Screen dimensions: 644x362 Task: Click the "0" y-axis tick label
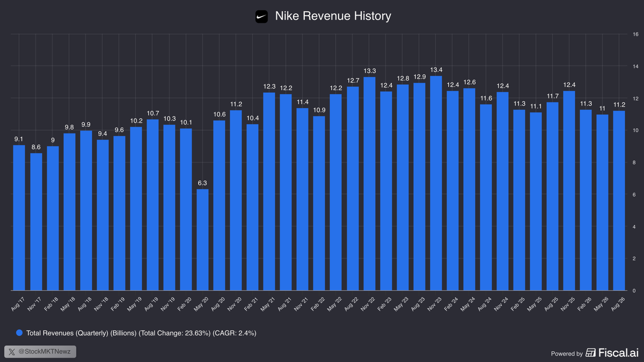[634, 291]
